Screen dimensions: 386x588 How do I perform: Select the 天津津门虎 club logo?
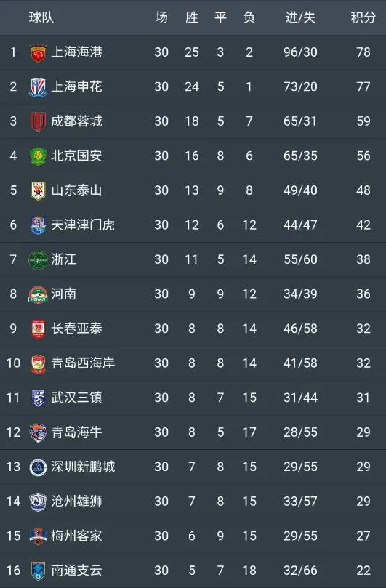[x=38, y=225]
